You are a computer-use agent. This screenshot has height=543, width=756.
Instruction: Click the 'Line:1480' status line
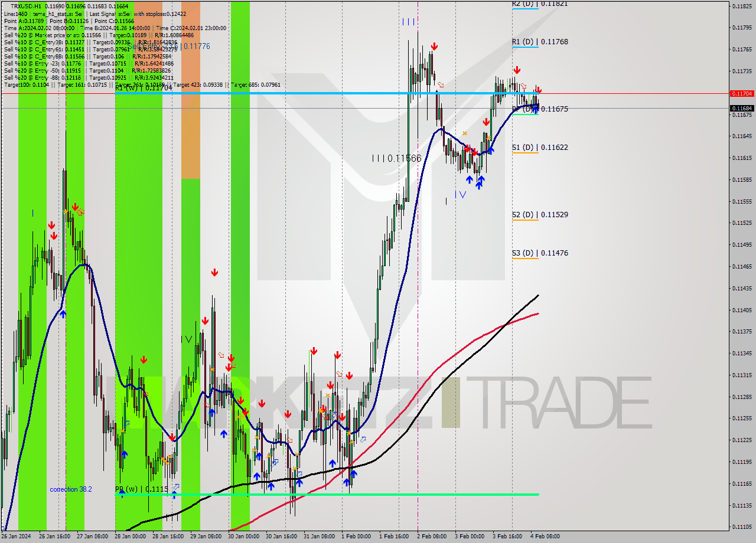(x=94, y=14)
